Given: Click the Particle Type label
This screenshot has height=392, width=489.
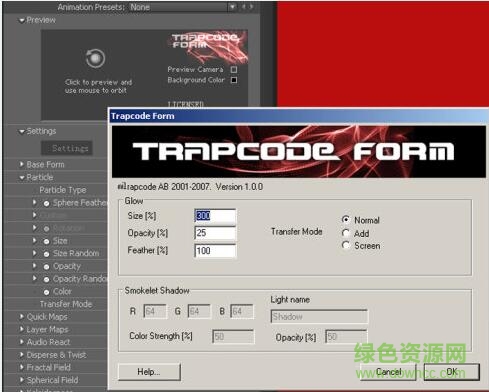Looking at the screenshot, I should (63, 190).
